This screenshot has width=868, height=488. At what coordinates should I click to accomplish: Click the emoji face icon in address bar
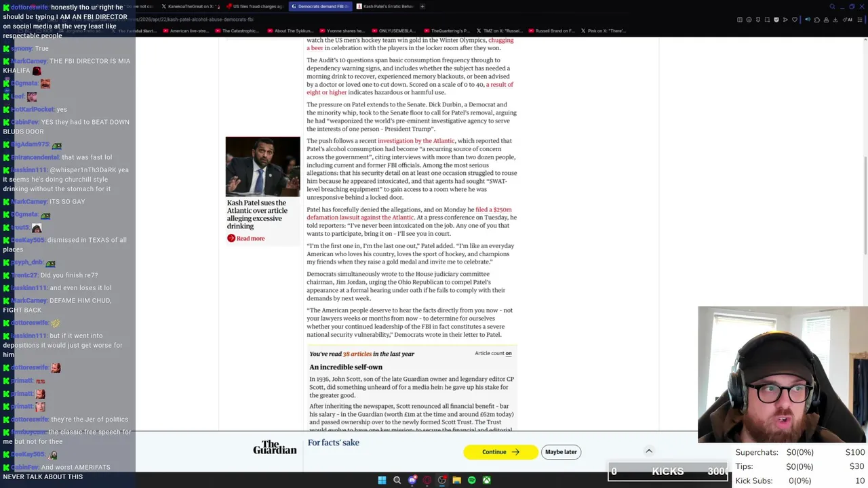(749, 20)
